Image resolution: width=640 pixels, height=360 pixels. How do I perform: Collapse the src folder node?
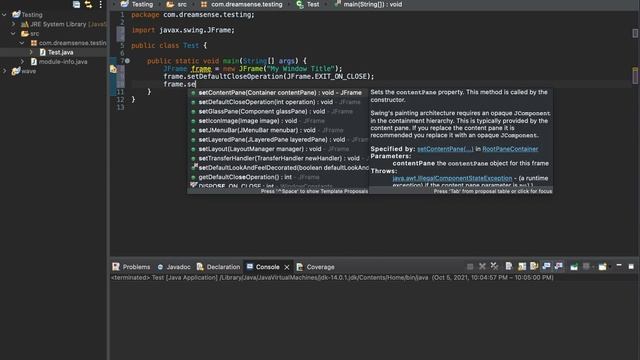point(13,33)
